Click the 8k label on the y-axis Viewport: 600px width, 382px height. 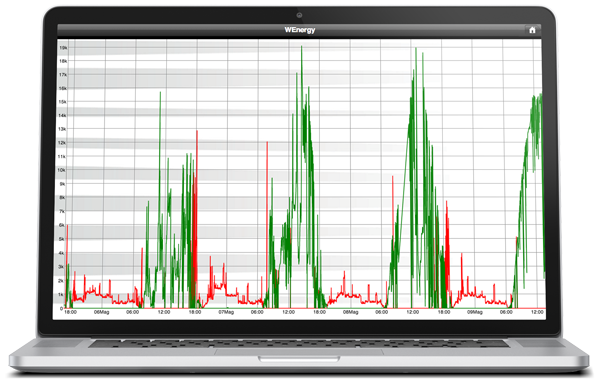click(x=62, y=198)
